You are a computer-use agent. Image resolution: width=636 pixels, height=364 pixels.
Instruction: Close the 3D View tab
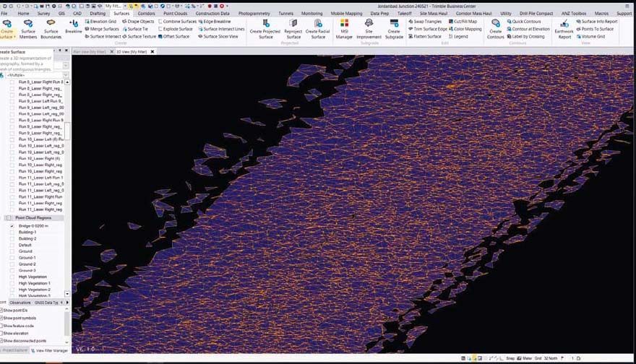click(152, 51)
